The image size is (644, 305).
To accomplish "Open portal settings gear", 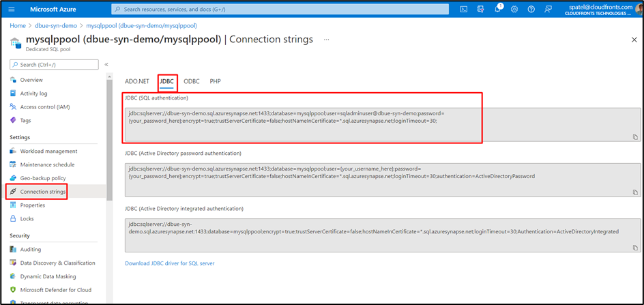I will point(514,9).
